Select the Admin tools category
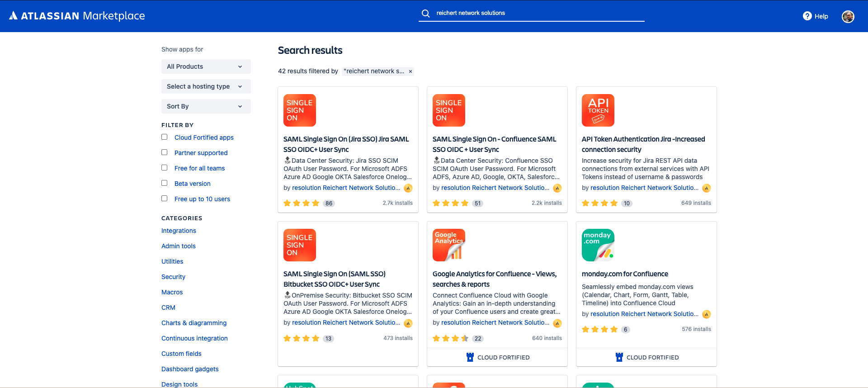Image resolution: width=868 pixels, height=388 pixels. tap(179, 246)
